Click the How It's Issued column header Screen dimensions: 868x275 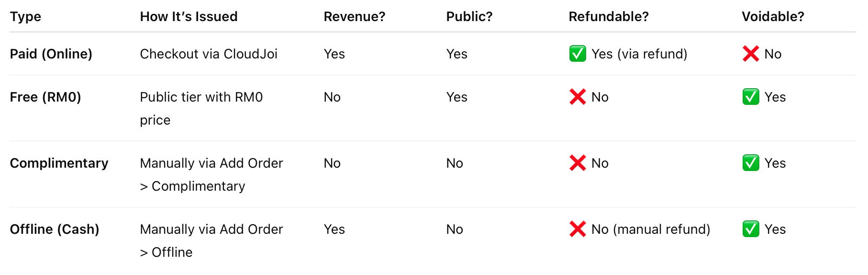click(x=189, y=17)
